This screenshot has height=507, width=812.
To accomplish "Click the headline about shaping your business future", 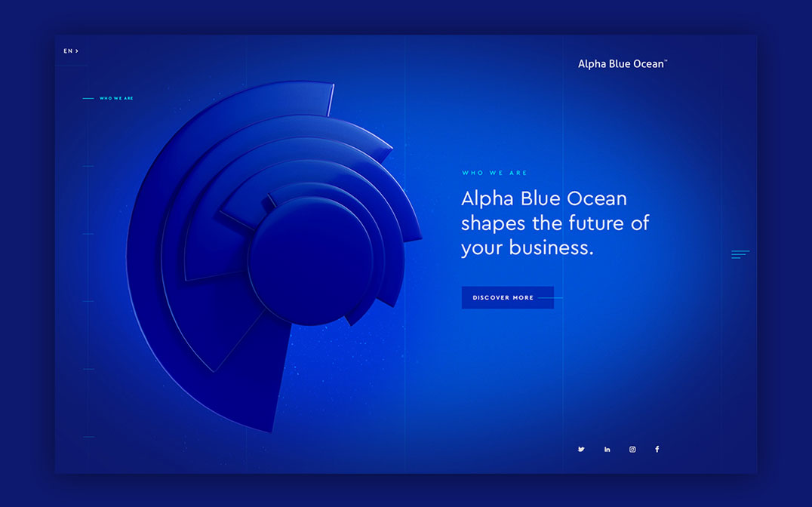I will [x=555, y=223].
